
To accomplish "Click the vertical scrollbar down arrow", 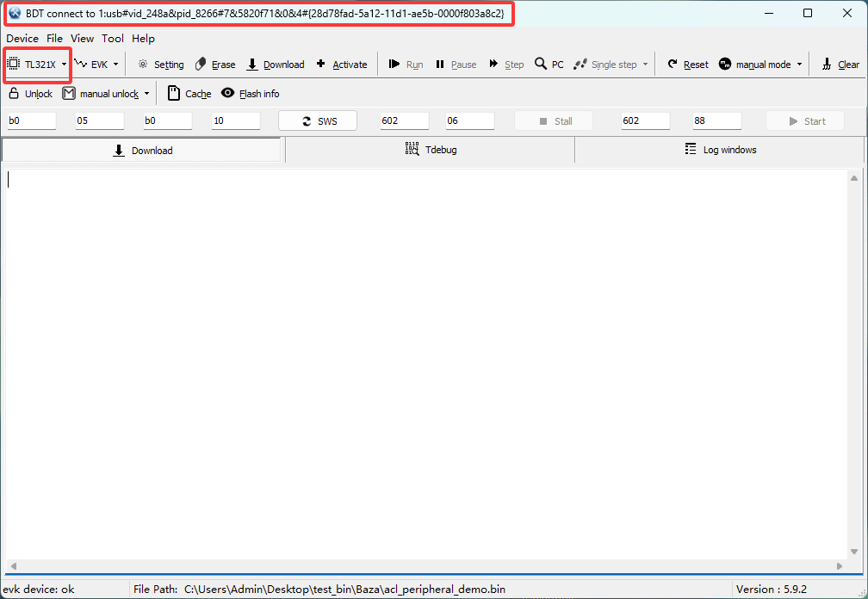I will pos(854,552).
